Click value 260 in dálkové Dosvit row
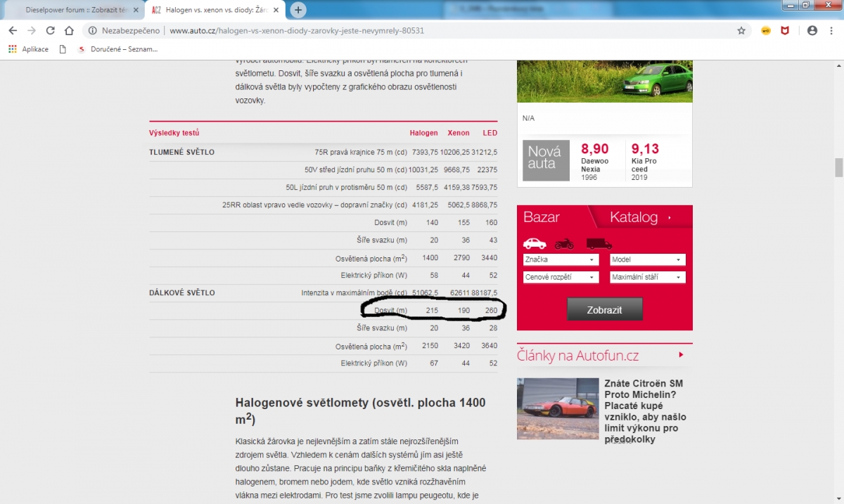 (491, 310)
